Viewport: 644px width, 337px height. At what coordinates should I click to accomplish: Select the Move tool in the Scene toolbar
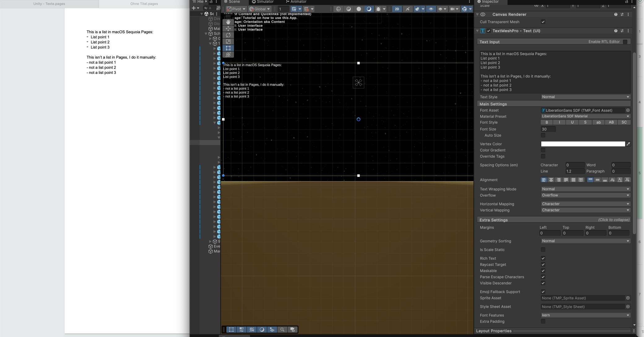[228, 29]
